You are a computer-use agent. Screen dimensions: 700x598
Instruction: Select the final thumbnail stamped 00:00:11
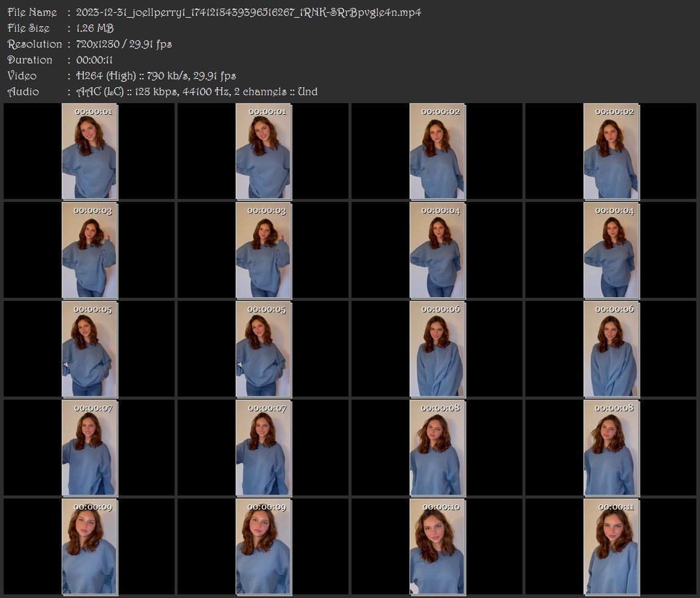pos(611,547)
